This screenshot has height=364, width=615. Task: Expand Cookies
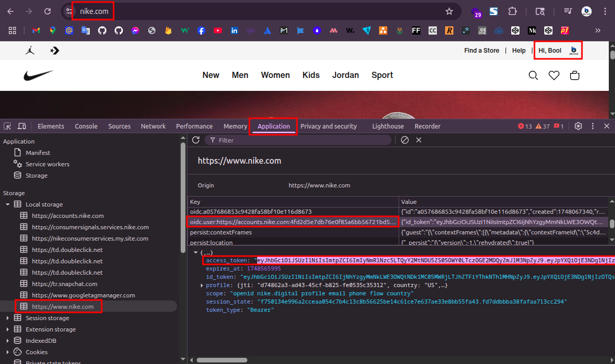tap(7, 352)
